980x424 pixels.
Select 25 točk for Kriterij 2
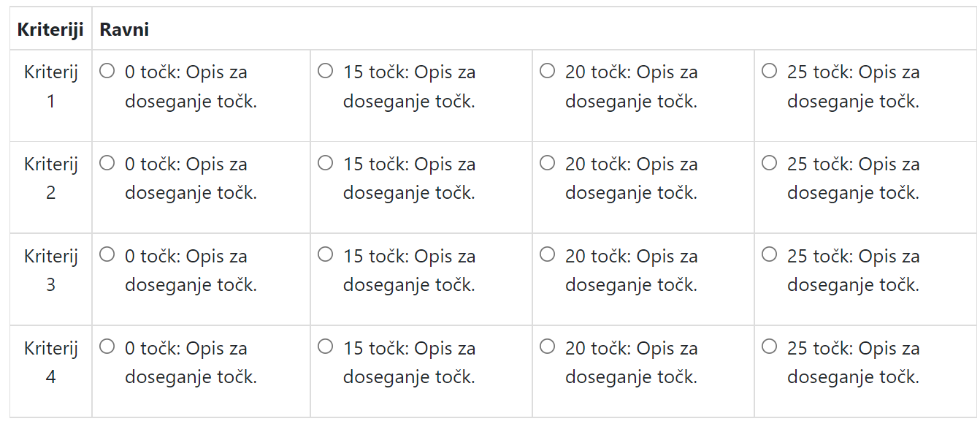[x=769, y=162]
